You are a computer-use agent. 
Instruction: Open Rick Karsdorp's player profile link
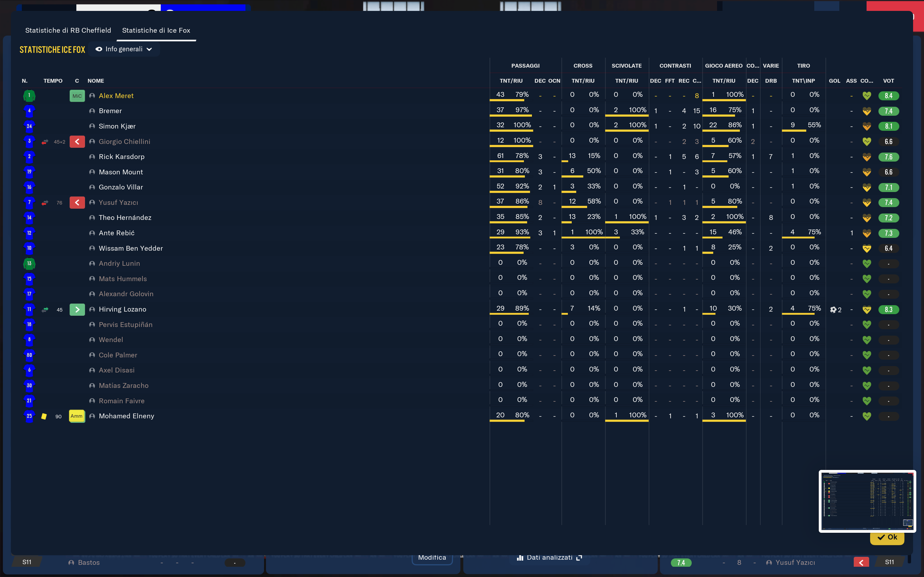coord(121,157)
